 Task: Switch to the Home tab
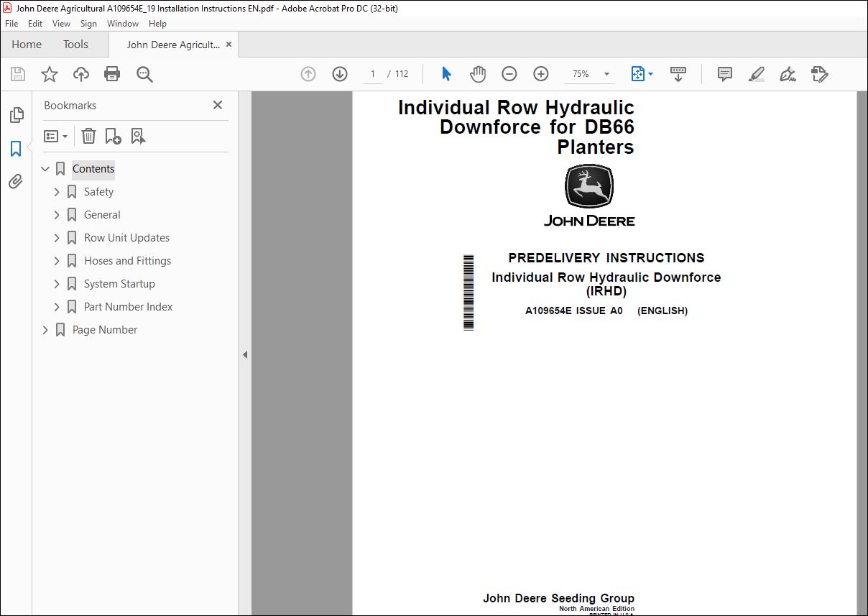pos(27,45)
